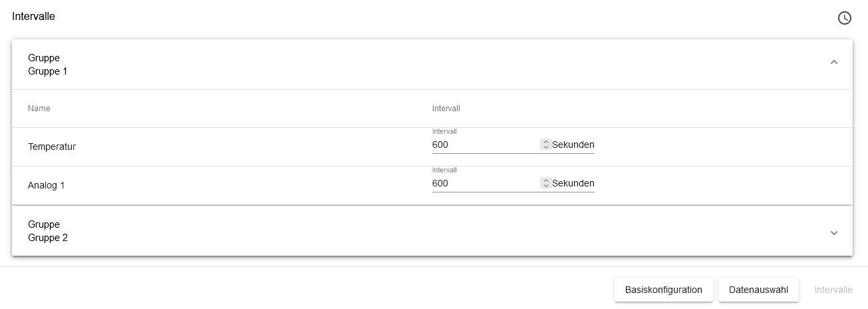Click the Intervall column header
This screenshot has width=868, height=309.
tap(446, 109)
